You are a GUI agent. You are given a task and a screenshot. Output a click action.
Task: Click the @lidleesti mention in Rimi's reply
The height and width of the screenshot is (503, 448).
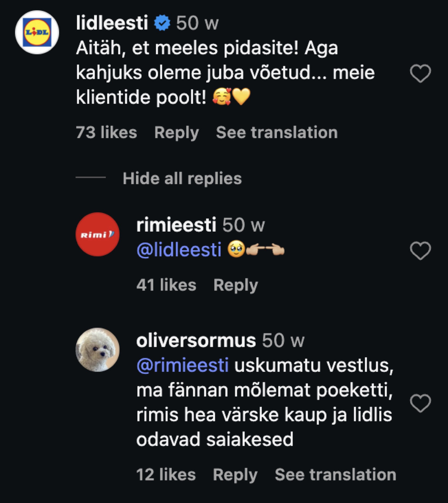(x=179, y=250)
